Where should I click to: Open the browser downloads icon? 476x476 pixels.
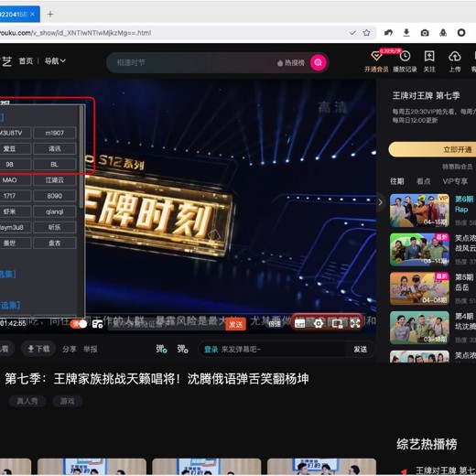click(406, 33)
